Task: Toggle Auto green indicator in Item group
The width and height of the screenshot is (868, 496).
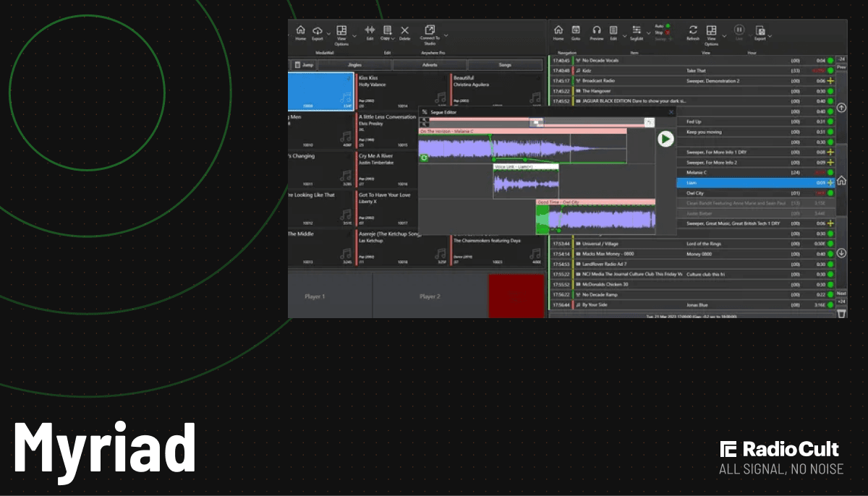Action: point(668,25)
